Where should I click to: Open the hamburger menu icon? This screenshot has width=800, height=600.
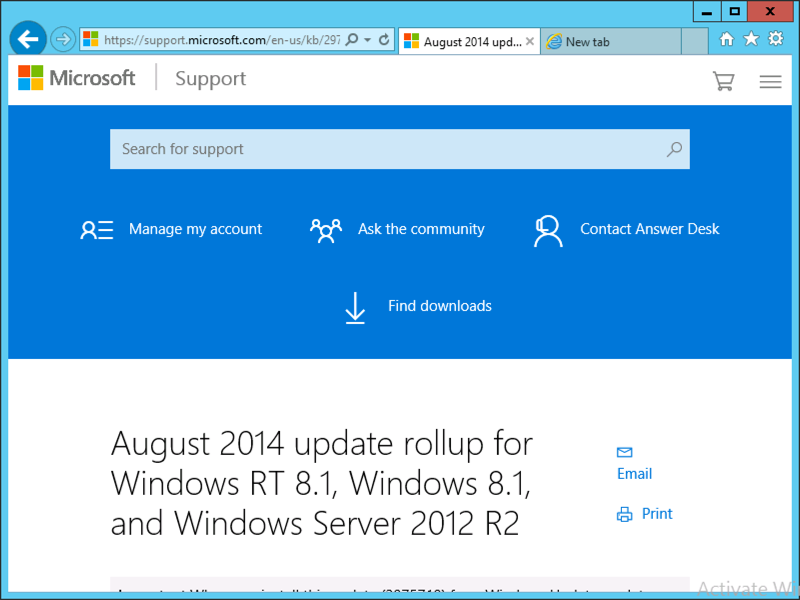click(770, 82)
